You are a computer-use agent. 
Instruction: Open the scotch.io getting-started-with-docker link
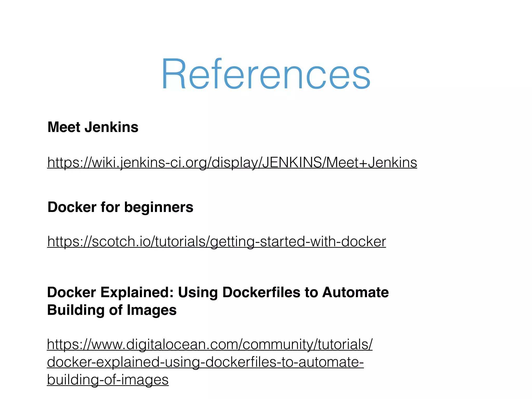coord(216,242)
